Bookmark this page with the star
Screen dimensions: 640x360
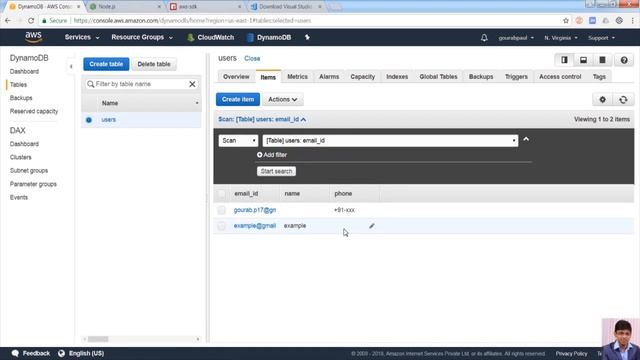click(x=566, y=20)
